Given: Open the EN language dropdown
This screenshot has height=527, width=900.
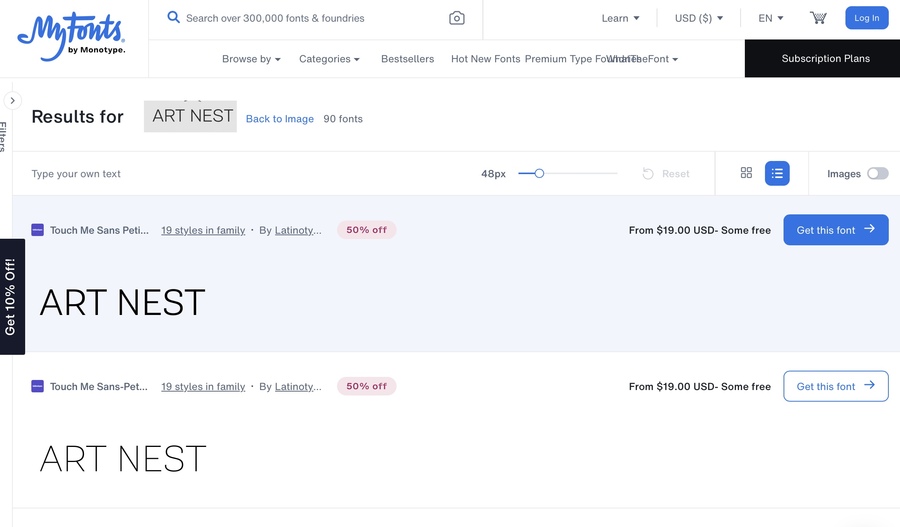Looking at the screenshot, I should (x=770, y=18).
